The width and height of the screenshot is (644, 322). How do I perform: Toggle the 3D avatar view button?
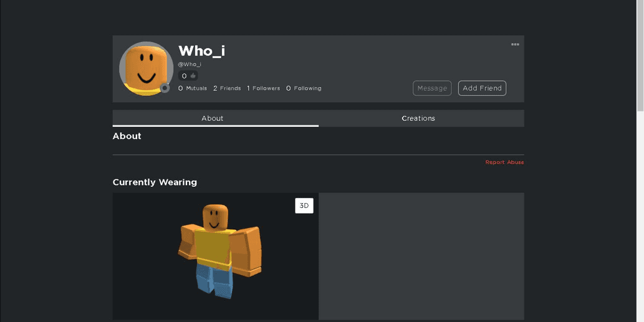click(x=304, y=206)
